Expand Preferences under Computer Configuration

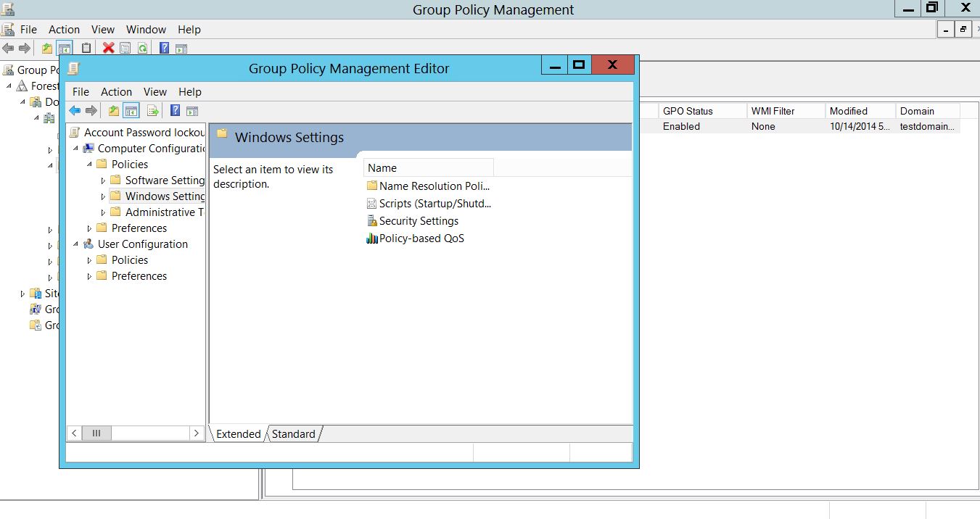tap(89, 228)
